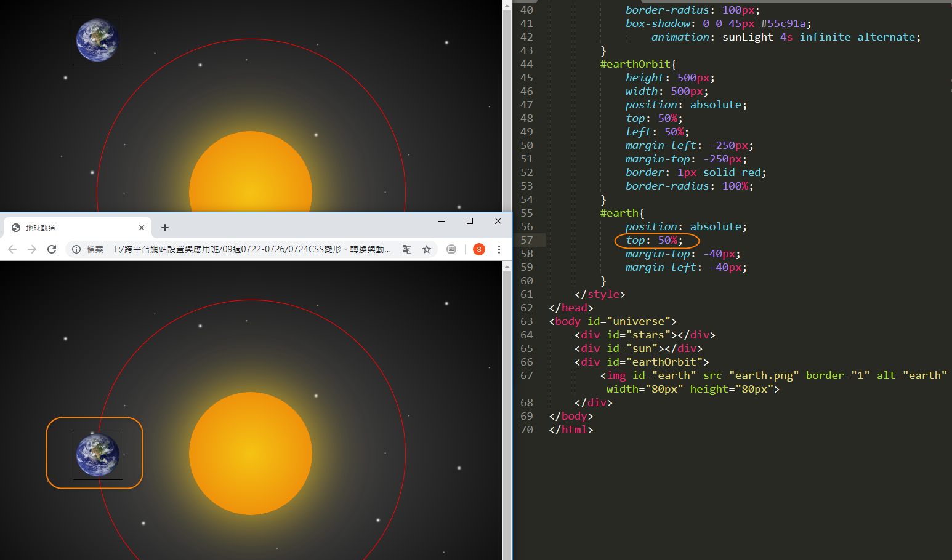Click the browser forward arrow
Viewport: 952px width, 560px height.
(x=32, y=249)
